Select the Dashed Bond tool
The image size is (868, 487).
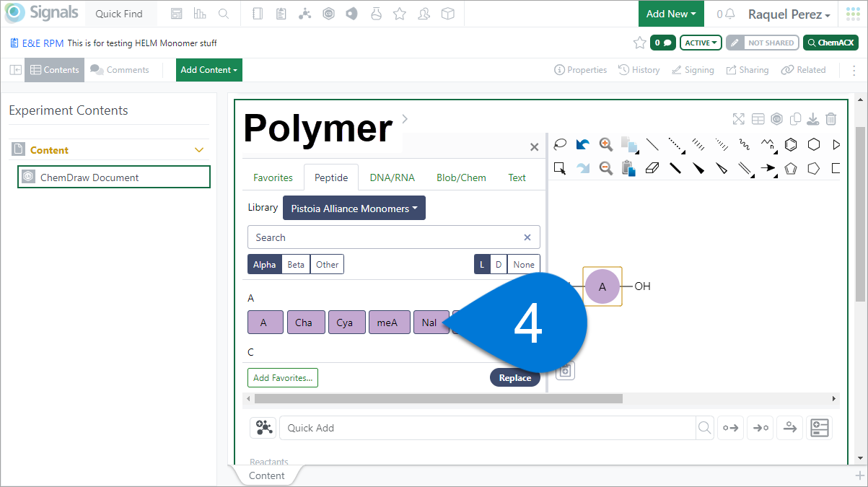(675, 144)
